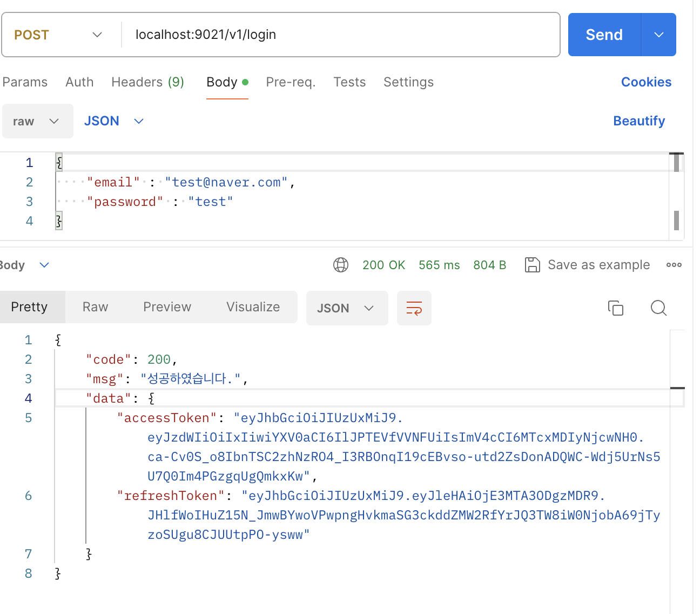This screenshot has width=700, height=614.
Task: Toggle line wrap icon in response
Action: [x=414, y=308]
